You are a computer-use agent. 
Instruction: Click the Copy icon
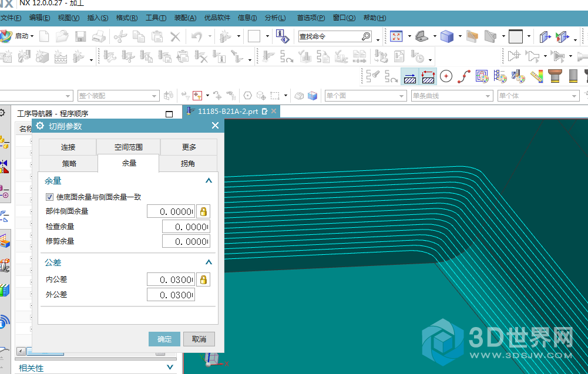pyautogui.click(x=139, y=36)
